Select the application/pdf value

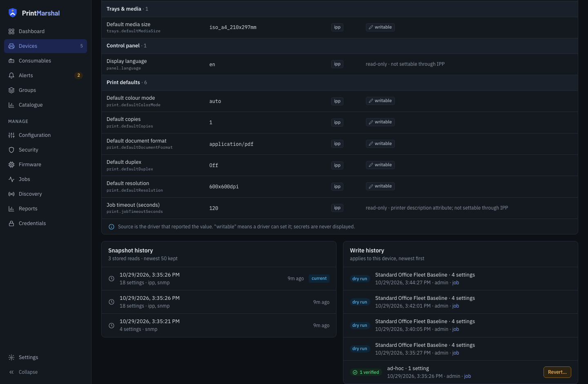click(232, 144)
